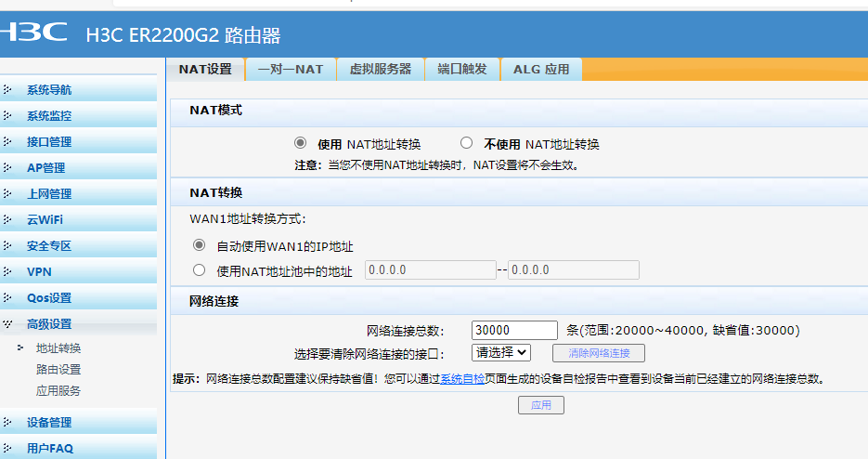Click the 网络连接总数 input field
The height and width of the screenshot is (459, 868).
click(x=514, y=330)
